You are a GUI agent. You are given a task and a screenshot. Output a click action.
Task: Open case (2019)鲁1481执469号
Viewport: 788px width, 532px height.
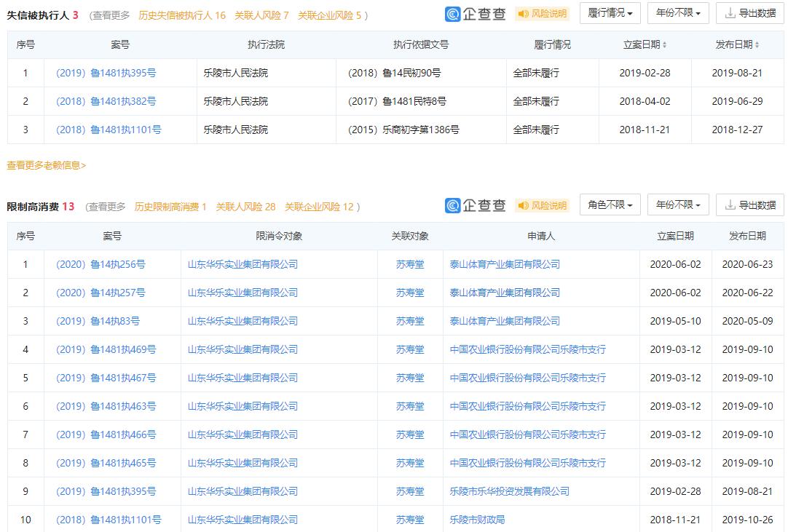pos(106,349)
